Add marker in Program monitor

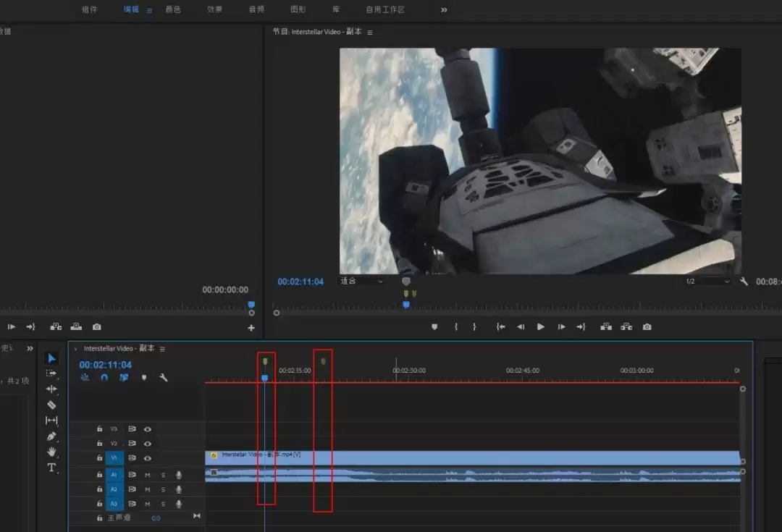tap(434, 326)
